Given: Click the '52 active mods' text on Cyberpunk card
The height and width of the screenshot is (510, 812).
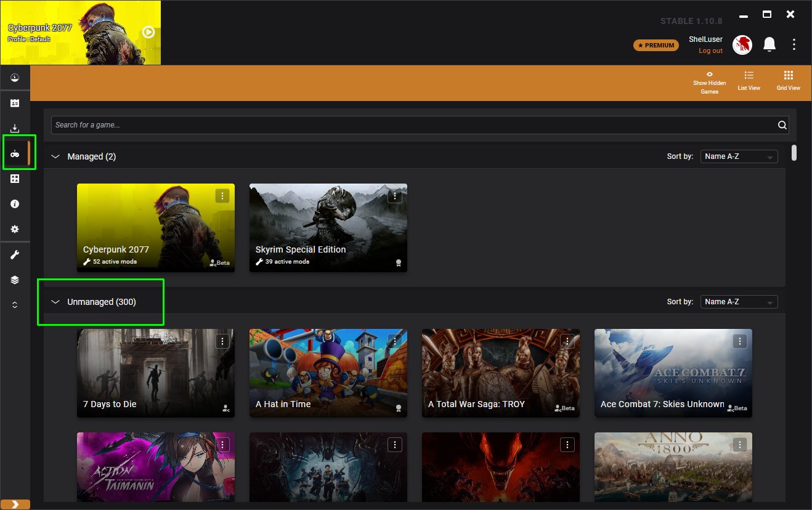Looking at the screenshot, I should (x=115, y=262).
